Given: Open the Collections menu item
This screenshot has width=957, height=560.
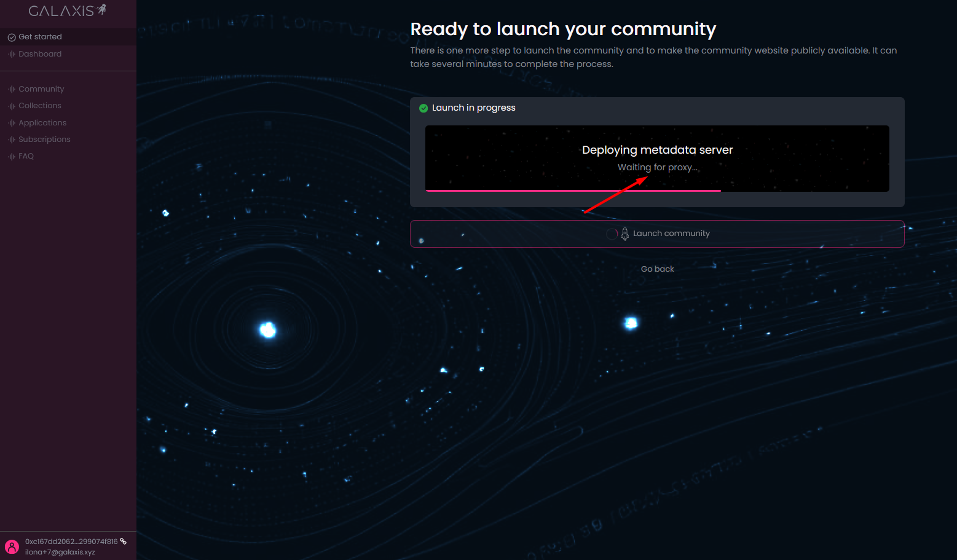Looking at the screenshot, I should click(x=39, y=106).
